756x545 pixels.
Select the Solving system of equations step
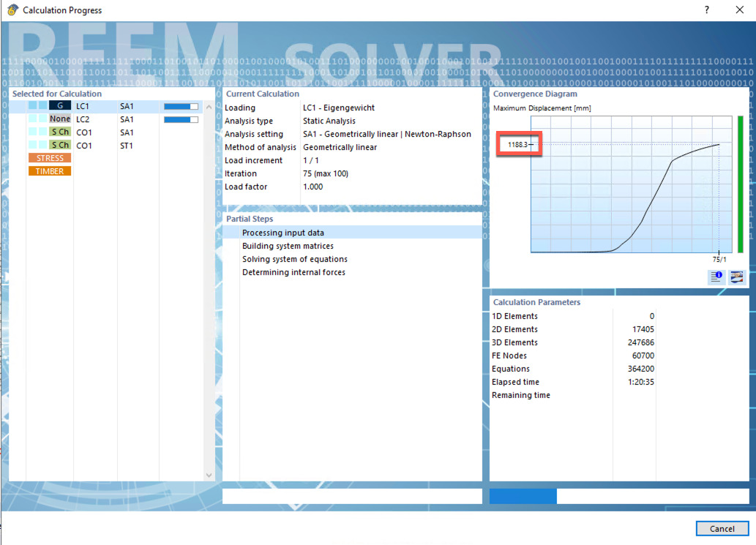click(x=295, y=259)
